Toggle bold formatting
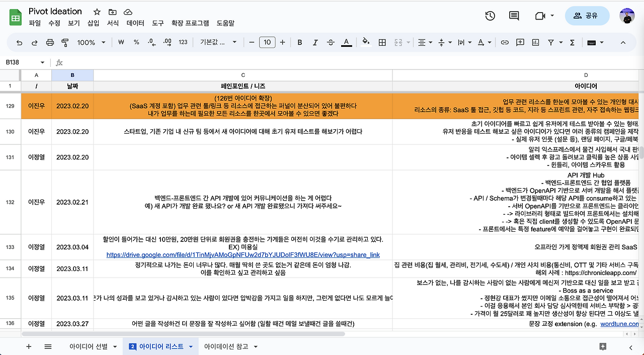This screenshot has height=355, width=644. pyautogui.click(x=299, y=42)
